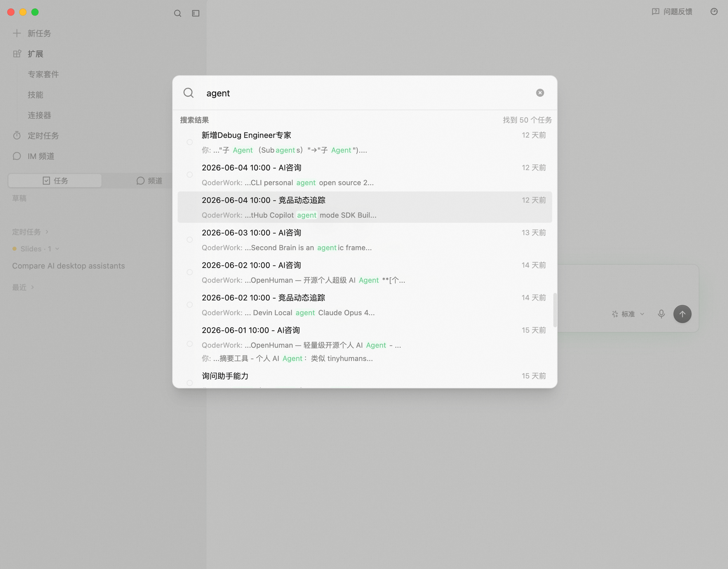The width and height of the screenshot is (728, 569).
Task: Open 专家套件 in sidebar
Action: pos(43,74)
